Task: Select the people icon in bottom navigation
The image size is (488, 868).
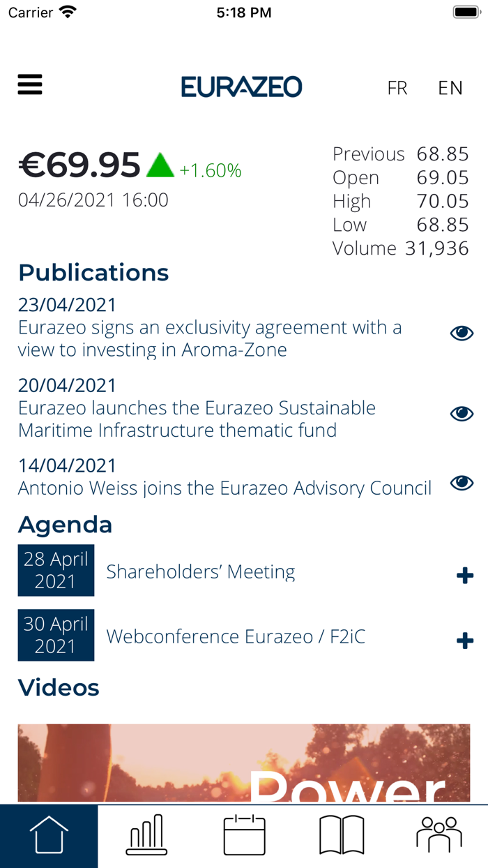Action: 439,835
